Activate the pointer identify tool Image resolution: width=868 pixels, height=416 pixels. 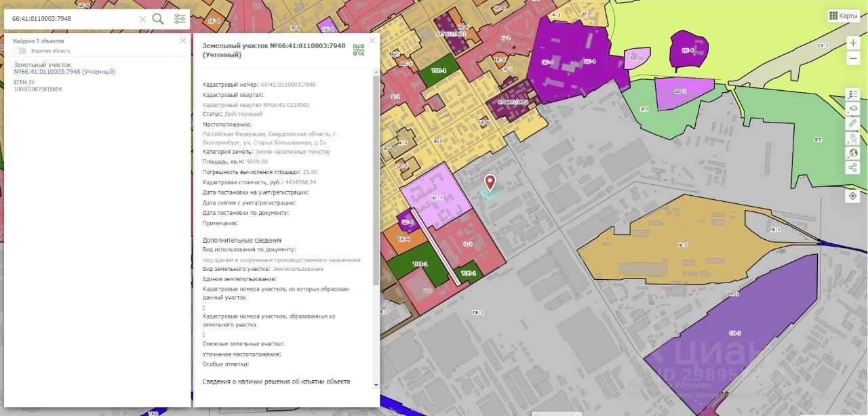[x=853, y=138]
